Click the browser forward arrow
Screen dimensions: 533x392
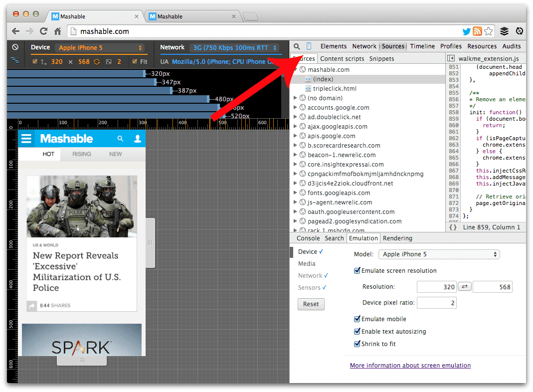29,31
